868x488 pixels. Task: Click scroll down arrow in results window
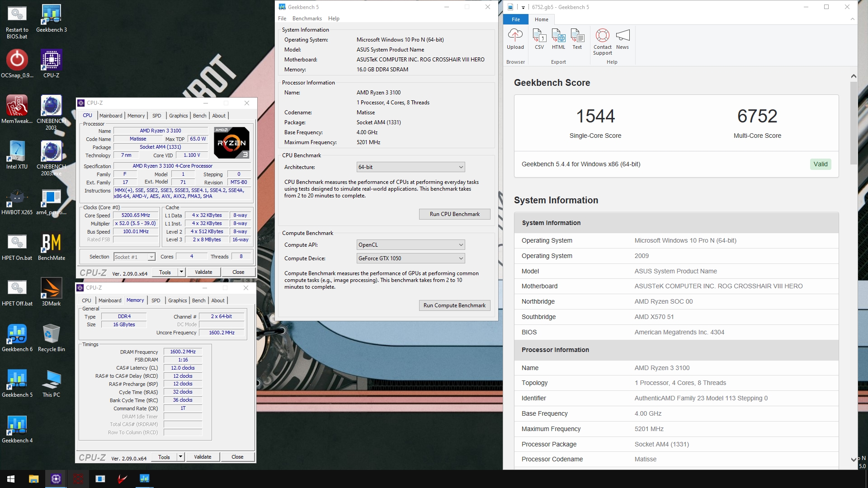(x=854, y=460)
